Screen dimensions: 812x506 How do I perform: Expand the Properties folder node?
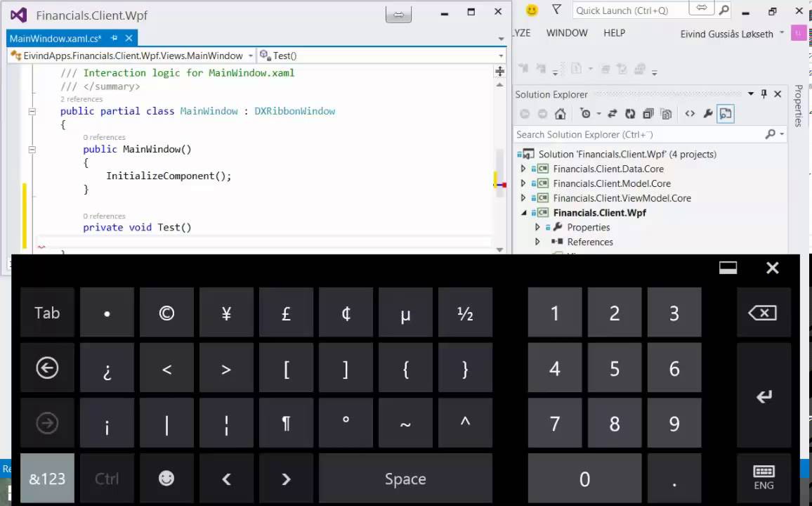click(537, 227)
